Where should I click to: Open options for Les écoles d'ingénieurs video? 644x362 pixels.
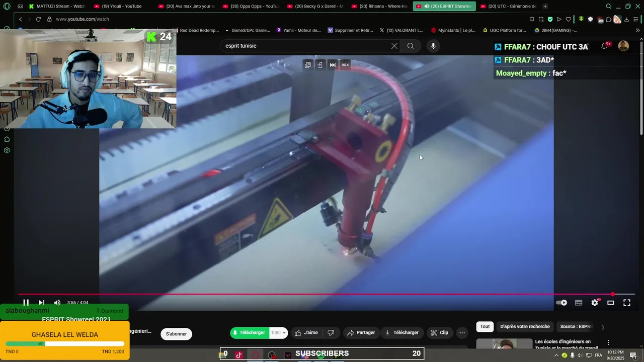pos(608,343)
